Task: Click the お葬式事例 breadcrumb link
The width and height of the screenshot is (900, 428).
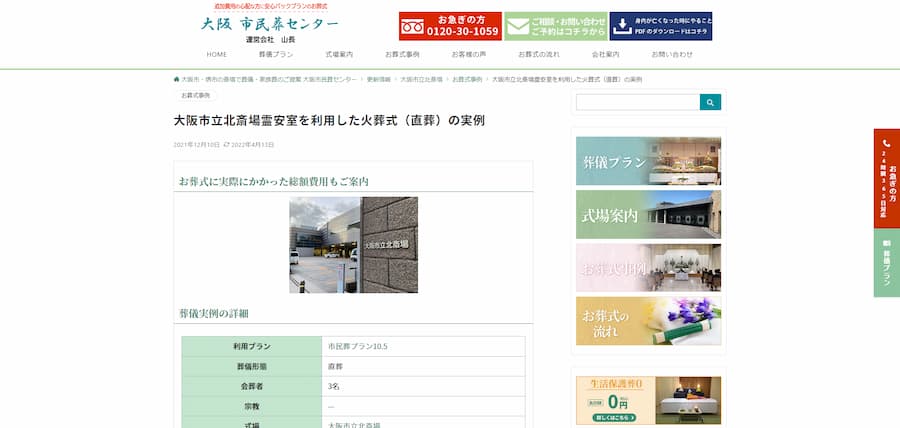Action: tap(467, 79)
